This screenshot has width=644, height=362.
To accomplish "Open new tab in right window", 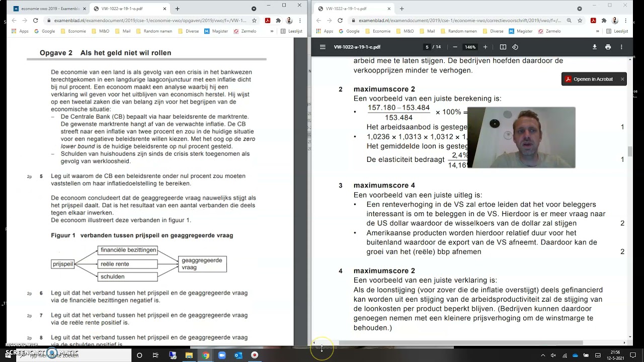I will point(401,9).
